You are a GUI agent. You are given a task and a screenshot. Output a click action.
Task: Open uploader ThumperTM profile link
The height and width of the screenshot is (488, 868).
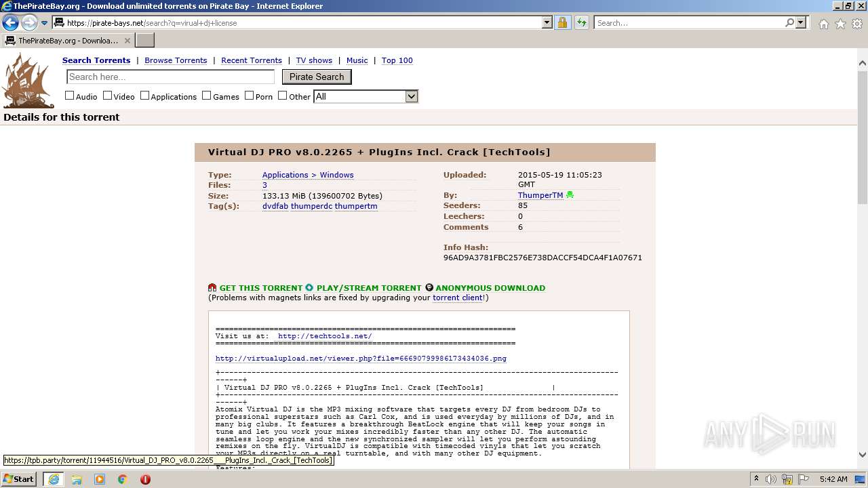[x=540, y=195]
